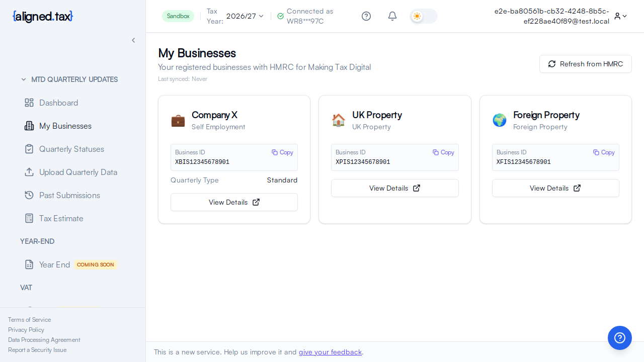The height and width of the screenshot is (362, 644).
Task: Toggle the light/dark theme switch
Action: click(423, 16)
